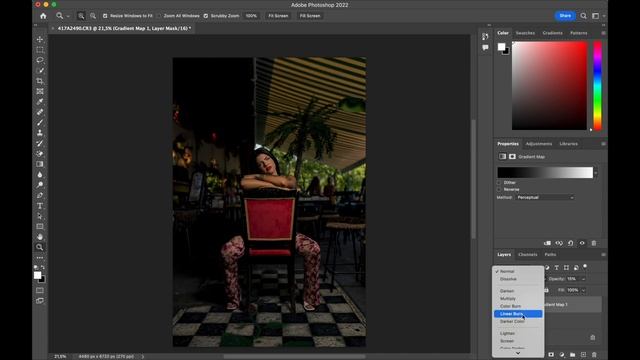Click the gradient preview bar in Properties

(545, 173)
